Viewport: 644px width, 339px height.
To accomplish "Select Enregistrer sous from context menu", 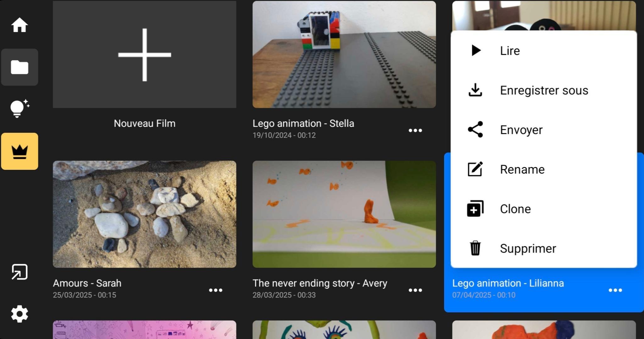I will coord(544,90).
